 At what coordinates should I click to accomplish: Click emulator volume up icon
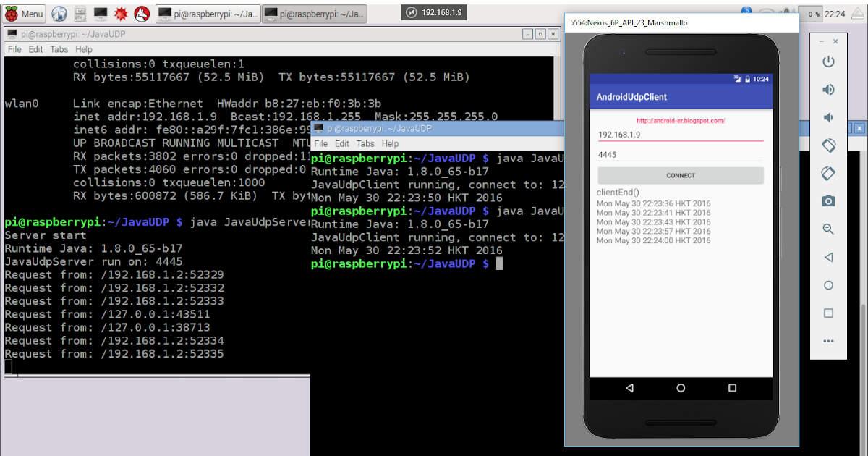click(x=828, y=89)
